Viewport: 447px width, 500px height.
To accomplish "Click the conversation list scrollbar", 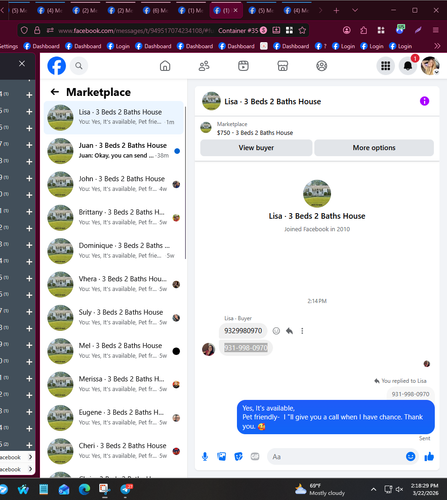I will tap(185, 183).
